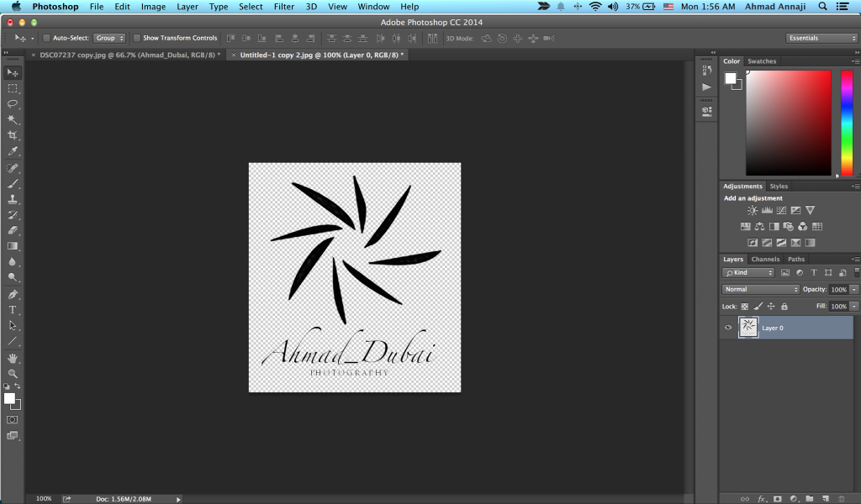Select the Pen tool
The width and height of the screenshot is (861, 504).
13,295
